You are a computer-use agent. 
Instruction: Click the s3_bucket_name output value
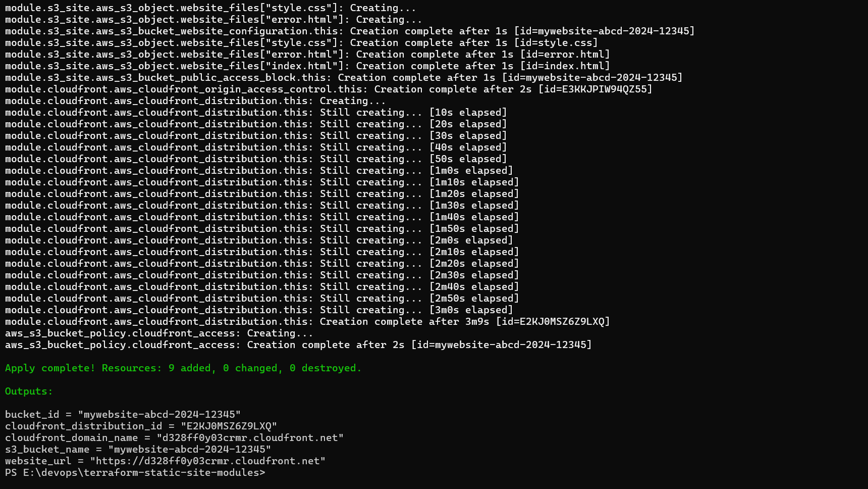(189, 450)
